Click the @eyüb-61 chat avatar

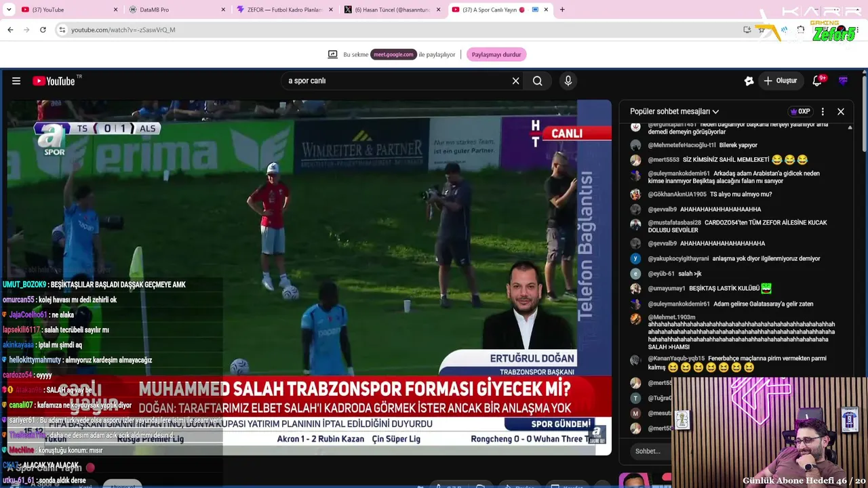click(x=635, y=274)
